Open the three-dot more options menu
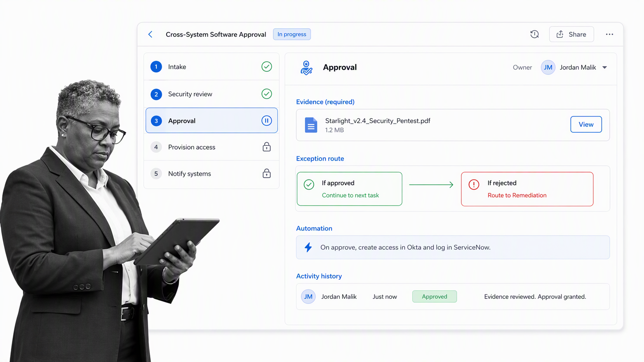Image resolution: width=644 pixels, height=362 pixels. (x=609, y=34)
